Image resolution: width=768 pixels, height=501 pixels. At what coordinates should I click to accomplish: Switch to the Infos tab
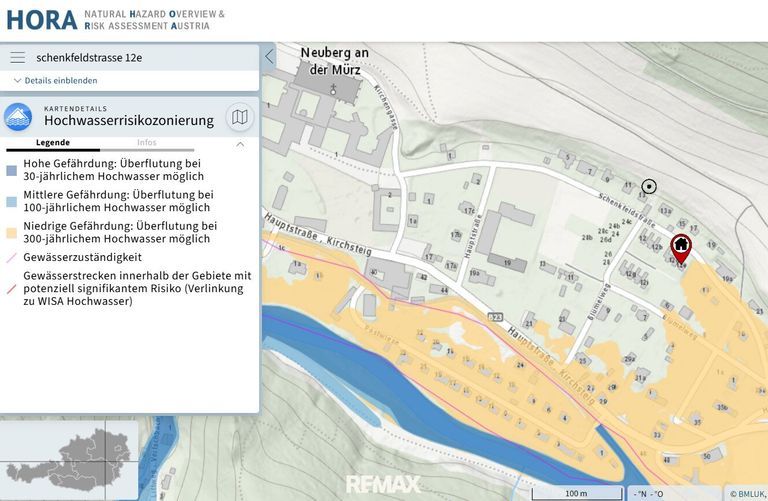pyautogui.click(x=146, y=143)
